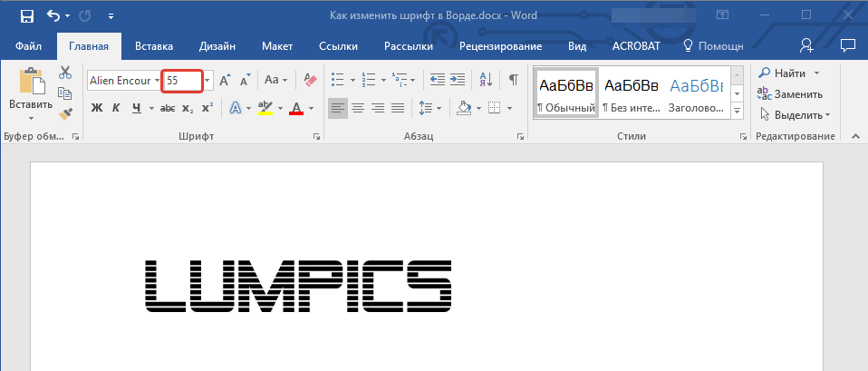
Task: Increase font size with grow icon
Action: [226, 80]
